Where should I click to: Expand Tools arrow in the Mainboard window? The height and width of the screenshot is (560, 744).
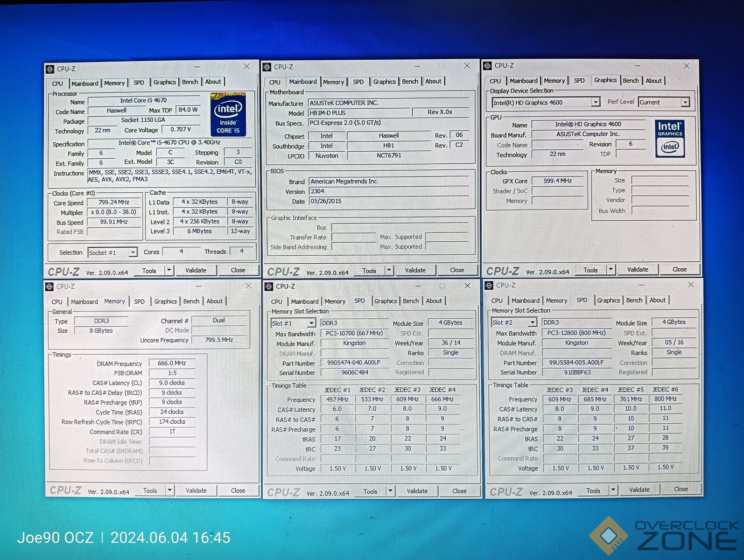(x=389, y=270)
